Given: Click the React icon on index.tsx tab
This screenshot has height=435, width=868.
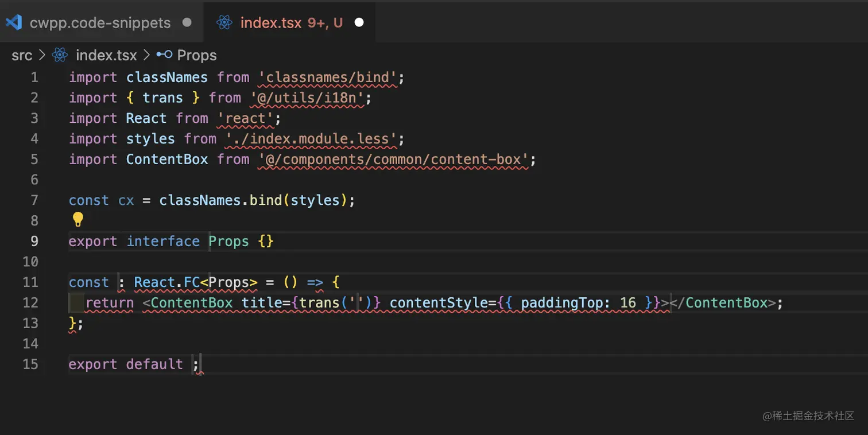Looking at the screenshot, I should [x=224, y=22].
